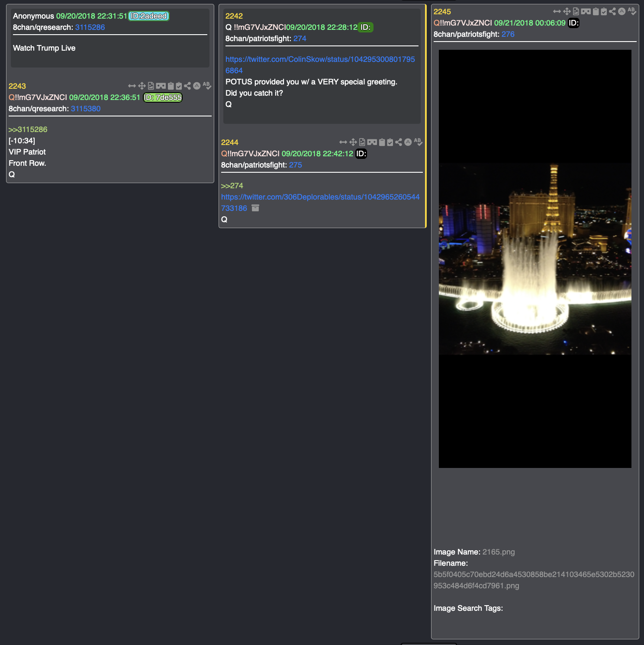The image size is (644, 645).
Task: Click the archive box icon after the 306Deplorables link
Action: click(255, 208)
